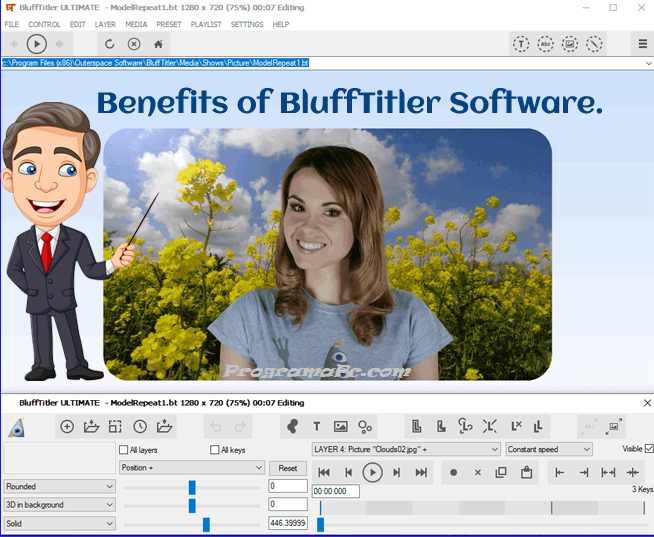Click the Reset button
Viewport: 654px width, 537px height.
click(x=287, y=468)
